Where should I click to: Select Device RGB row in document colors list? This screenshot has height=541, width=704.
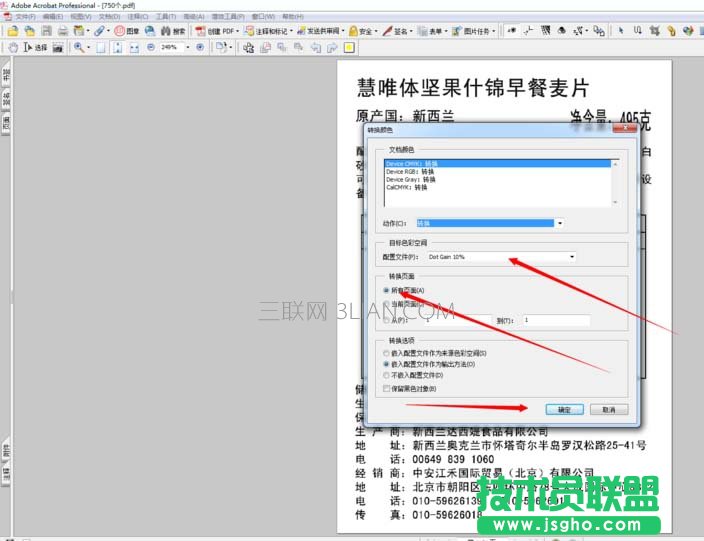(x=497, y=172)
